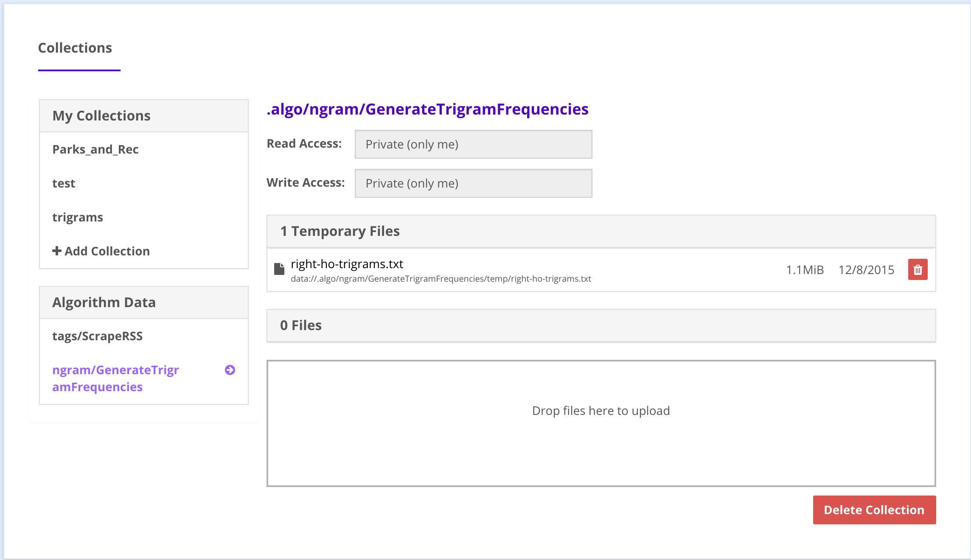Delete right-ho-trigrams.txt with trash icon

tap(918, 270)
